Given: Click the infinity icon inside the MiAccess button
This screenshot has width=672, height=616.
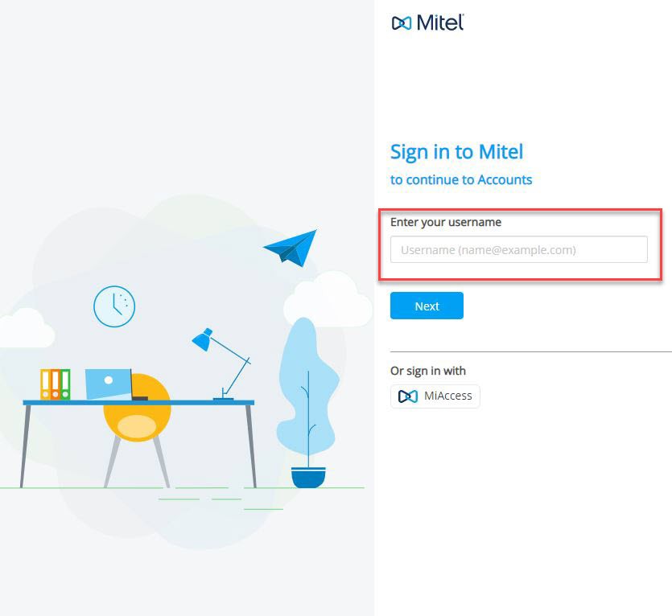Looking at the screenshot, I should click(408, 396).
